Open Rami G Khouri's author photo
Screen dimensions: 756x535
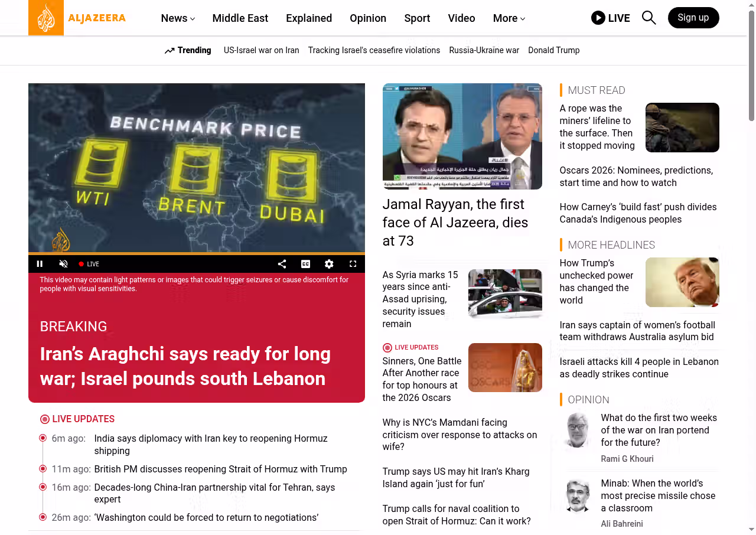(578, 430)
